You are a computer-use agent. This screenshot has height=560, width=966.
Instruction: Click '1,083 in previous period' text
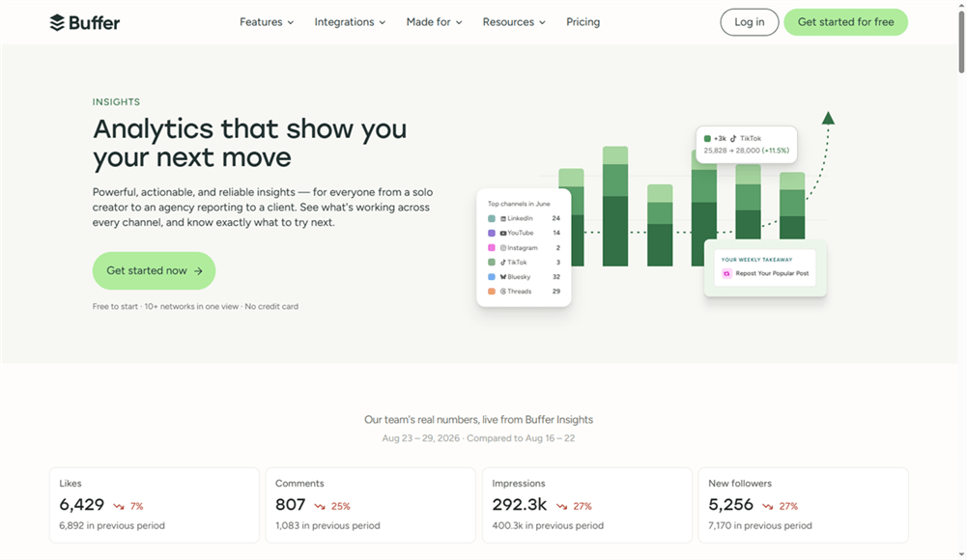(327, 525)
